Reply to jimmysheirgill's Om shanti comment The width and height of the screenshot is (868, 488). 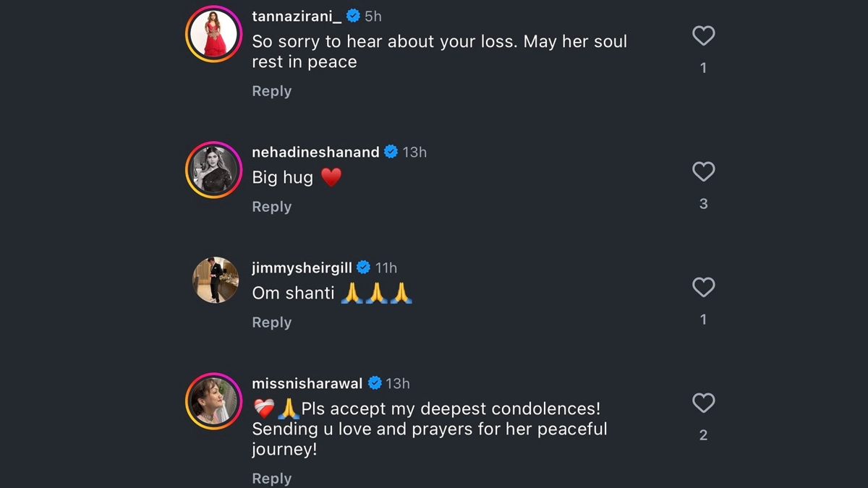(271, 322)
